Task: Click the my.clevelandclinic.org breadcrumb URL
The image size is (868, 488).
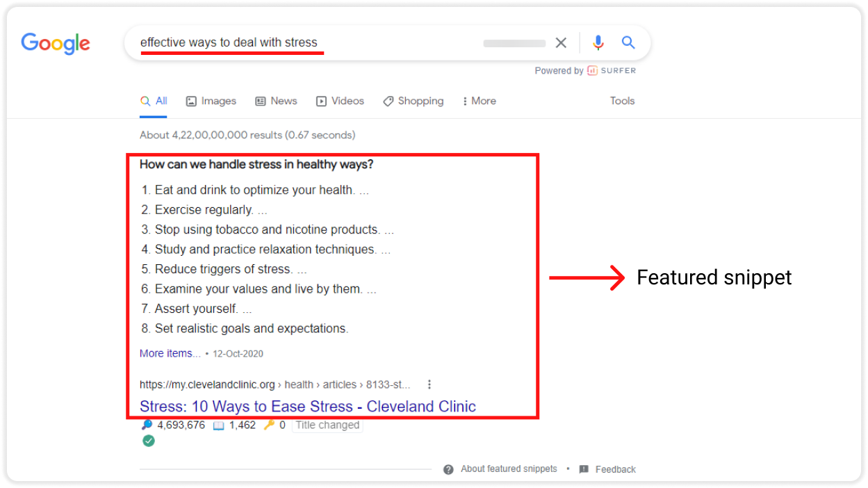Action: 275,384
